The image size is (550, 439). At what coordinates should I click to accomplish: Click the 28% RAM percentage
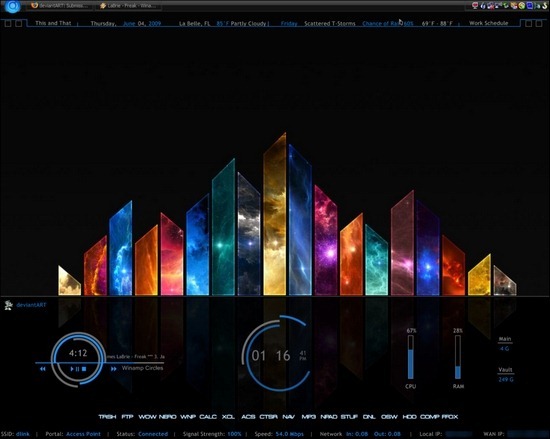(458, 331)
